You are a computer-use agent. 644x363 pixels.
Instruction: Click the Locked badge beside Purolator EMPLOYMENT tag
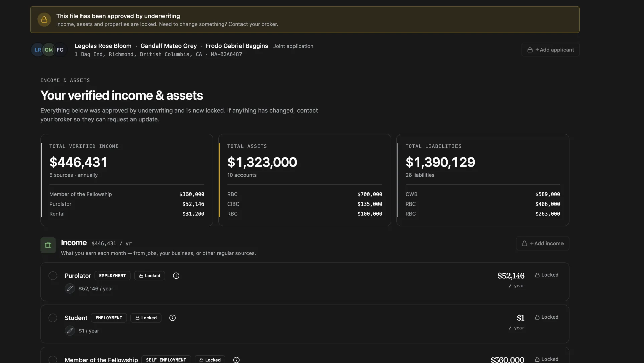coord(150,276)
